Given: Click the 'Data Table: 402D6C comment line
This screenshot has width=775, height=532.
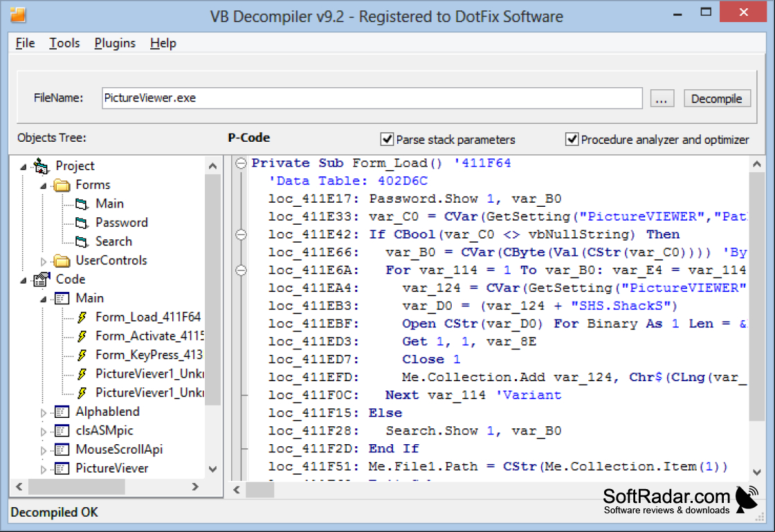Looking at the screenshot, I should click(348, 181).
